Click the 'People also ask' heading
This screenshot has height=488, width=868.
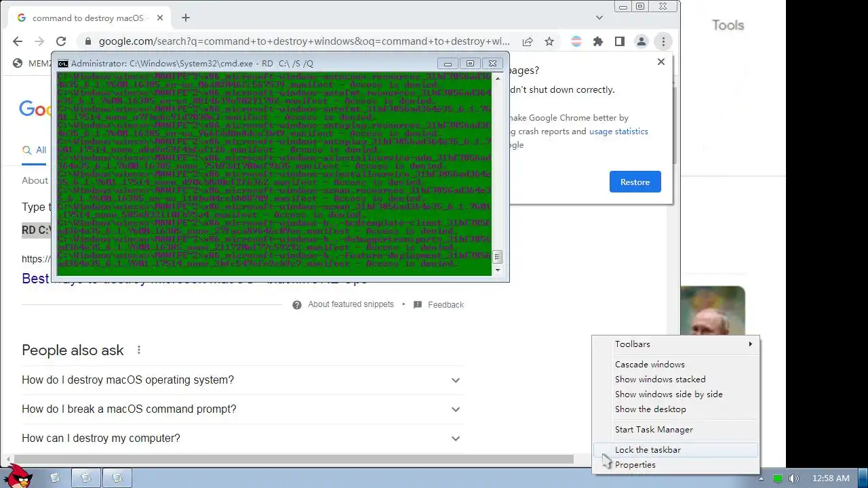73,350
